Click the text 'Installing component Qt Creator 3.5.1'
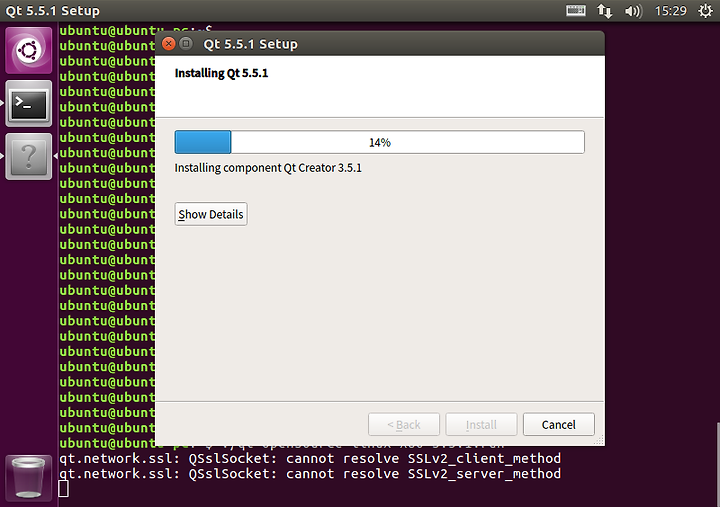Screen dimensions: 720x507 (x=268, y=168)
